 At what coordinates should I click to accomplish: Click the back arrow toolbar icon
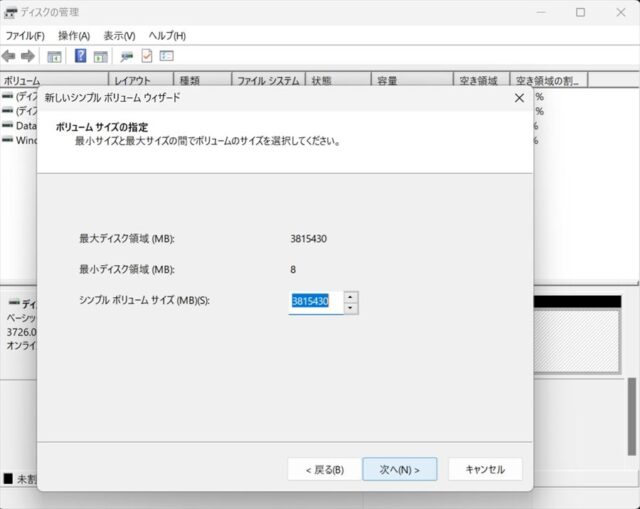pyautogui.click(x=9, y=56)
